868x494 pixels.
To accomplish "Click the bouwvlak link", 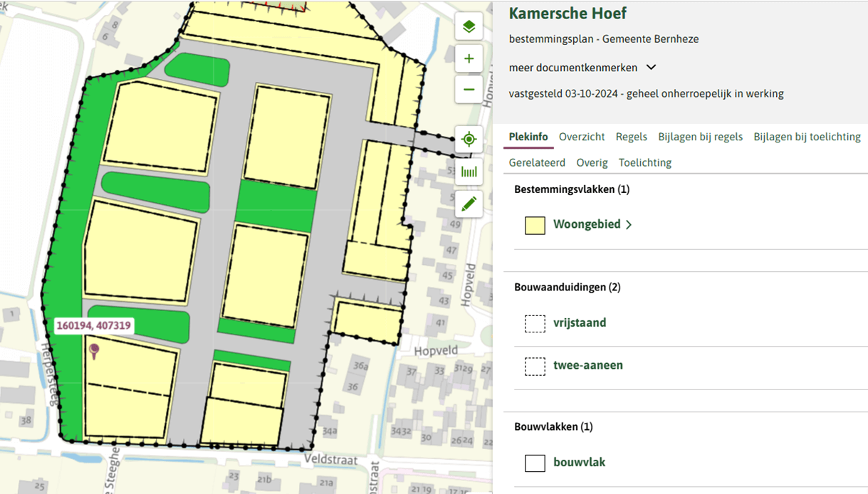I will [x=580, y=463].
